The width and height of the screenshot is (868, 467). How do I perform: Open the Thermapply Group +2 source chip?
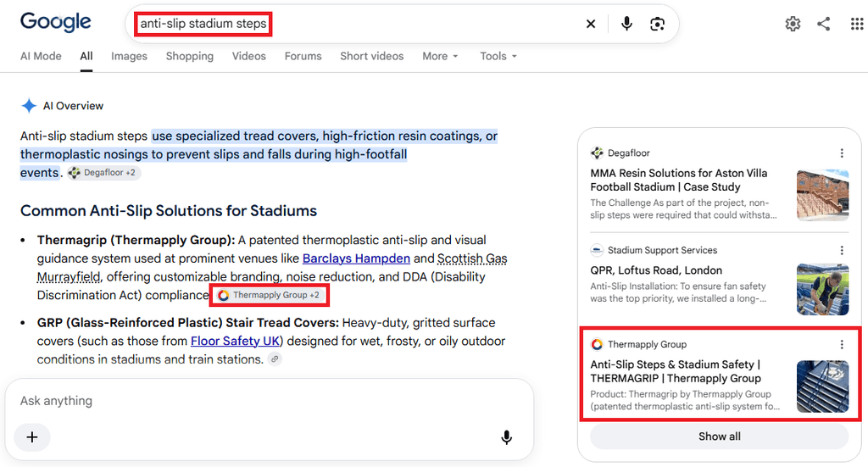[x=269, y=295]
